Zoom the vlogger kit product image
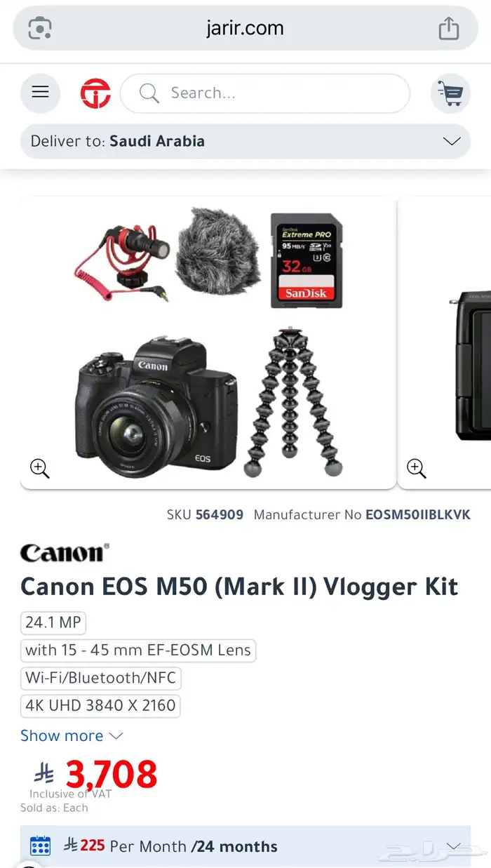Screen dimensions: 491x868 pos(40,468)
